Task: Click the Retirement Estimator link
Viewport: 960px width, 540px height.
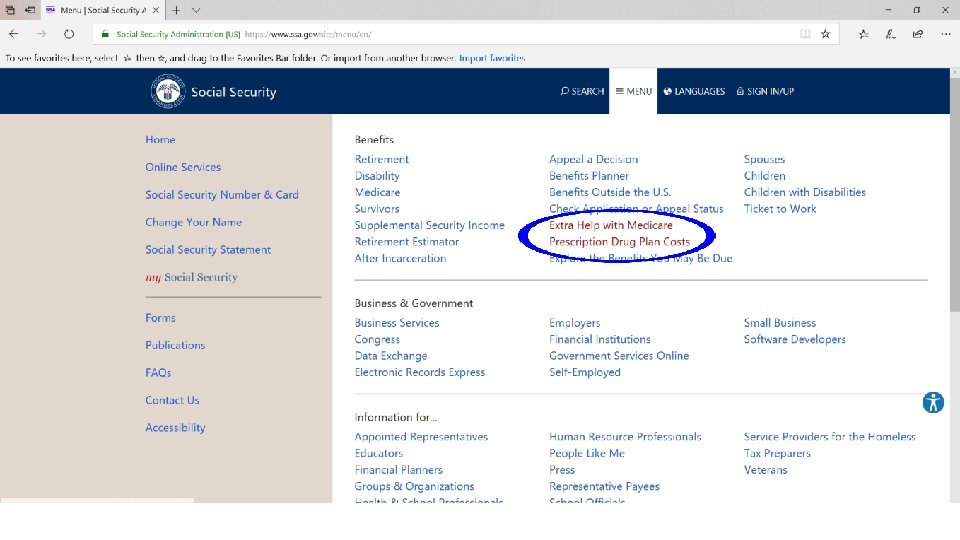Action: tap(407, 242)
